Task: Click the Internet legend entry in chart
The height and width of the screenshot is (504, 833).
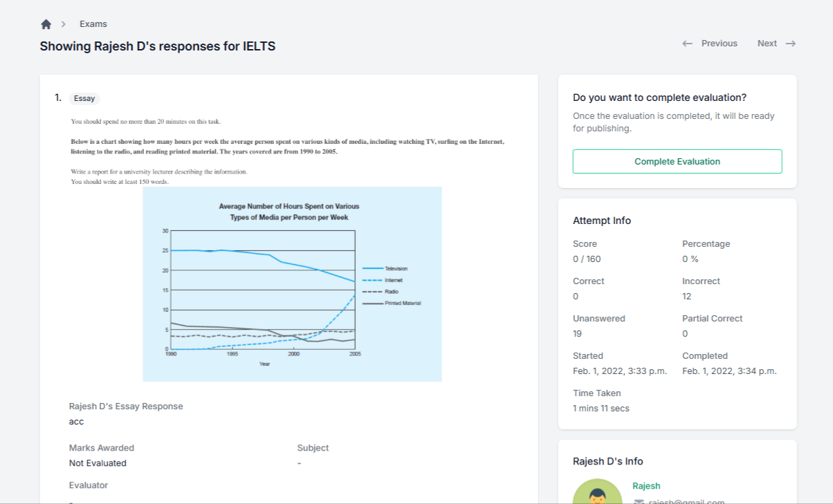Action: [x=393, y=280]
